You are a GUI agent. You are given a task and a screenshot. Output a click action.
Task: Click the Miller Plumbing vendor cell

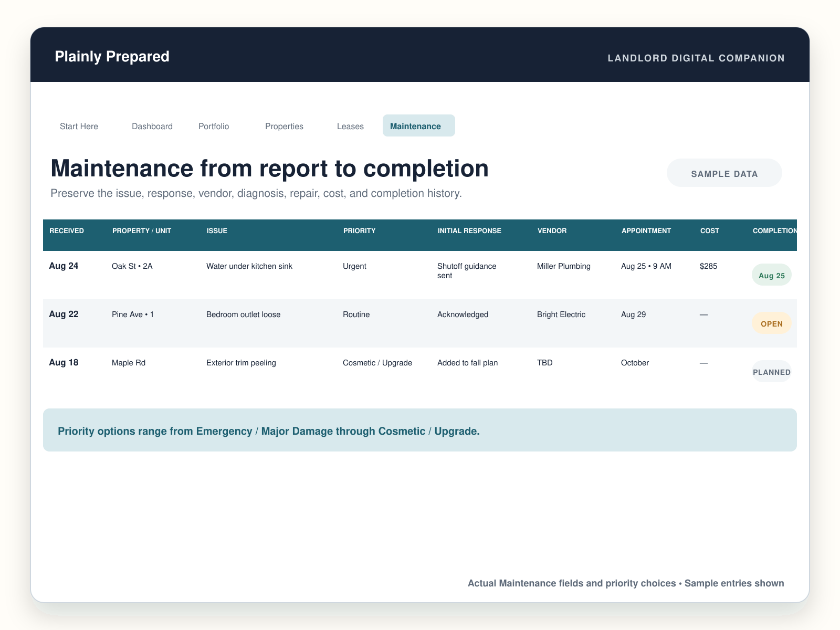tap(564, 266)
